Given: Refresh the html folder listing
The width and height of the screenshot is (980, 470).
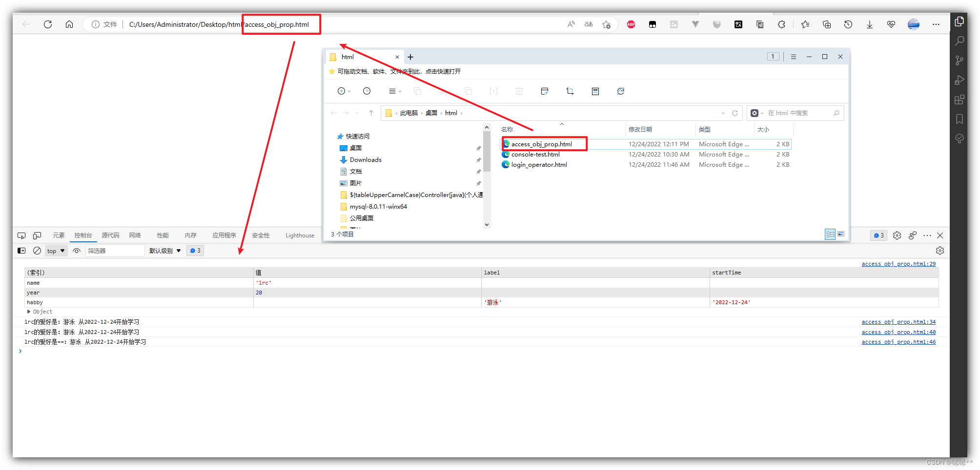Looking at the screenshot, I should point(735,113).
